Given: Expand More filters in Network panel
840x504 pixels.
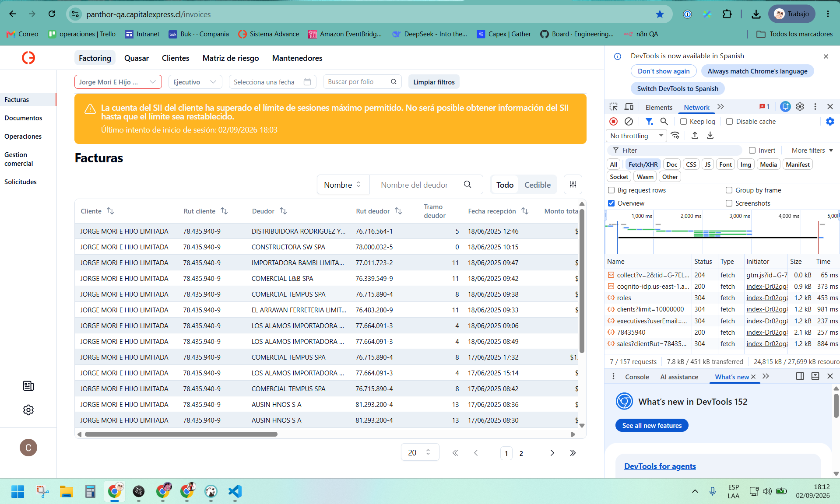Looking at the screenshot, I should click(812, 150).
